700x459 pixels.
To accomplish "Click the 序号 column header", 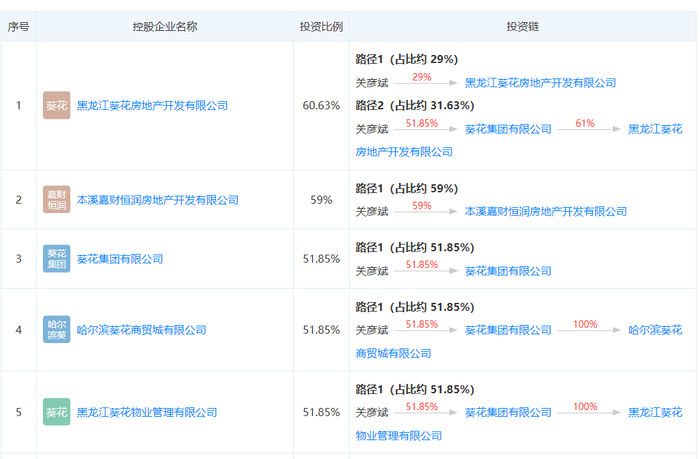I will (x=18, y=26).
